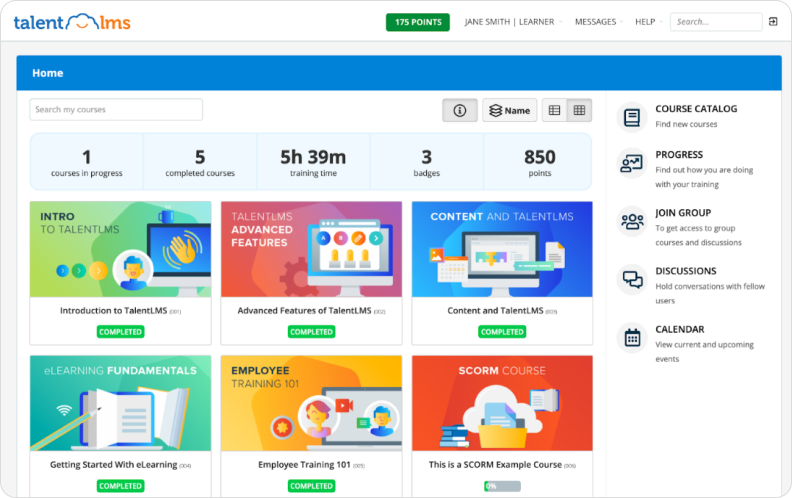Open eLearning Fundamentals course thumbnail
Image resolution: width=792 pixels, height=498 pixels.
coord(121,403)
